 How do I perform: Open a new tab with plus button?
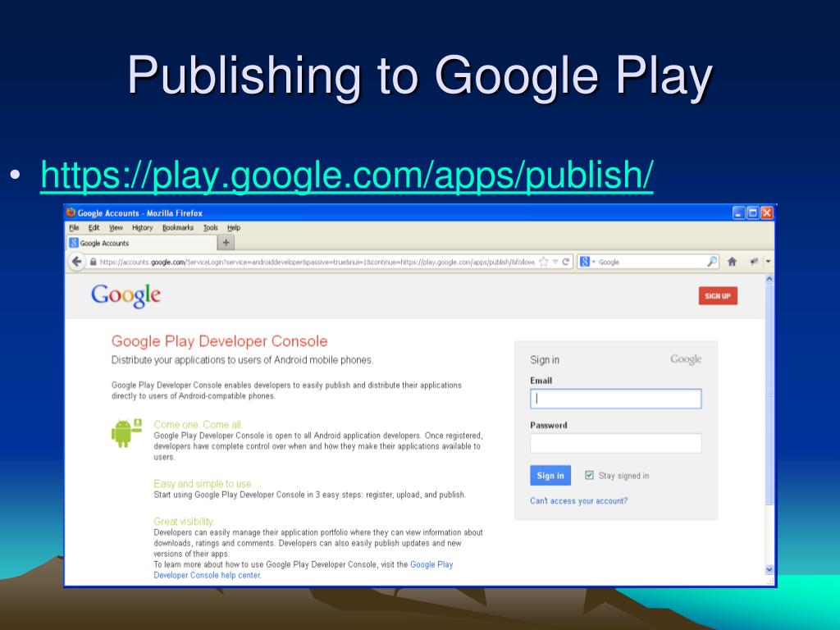(x=226, y=243)
